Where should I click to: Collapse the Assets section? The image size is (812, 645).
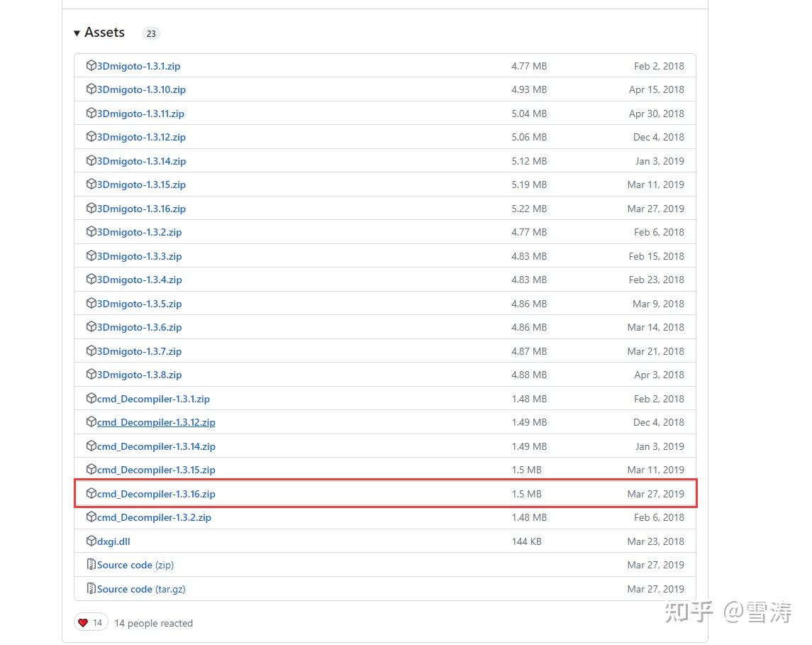coord(77,33)
